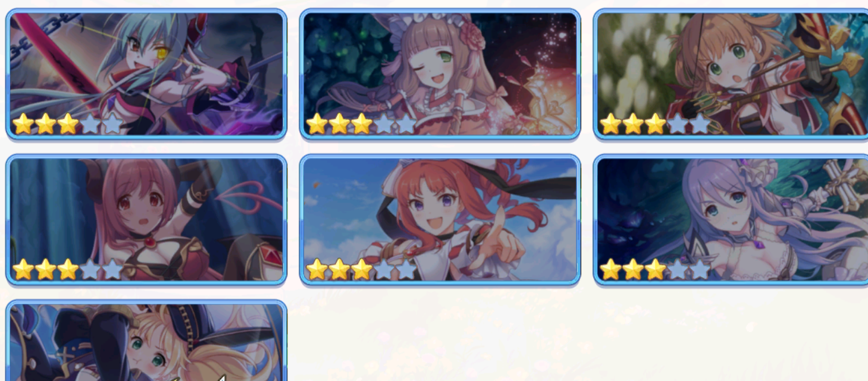Tap fourth empty star on lavender-haired girl card
The height and width of the screenshot is (381, 868).
tap(678, 269)
